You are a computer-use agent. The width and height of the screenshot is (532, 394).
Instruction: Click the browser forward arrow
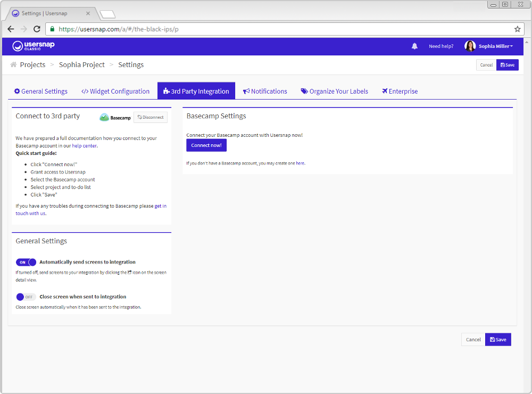tap(24, 29)
